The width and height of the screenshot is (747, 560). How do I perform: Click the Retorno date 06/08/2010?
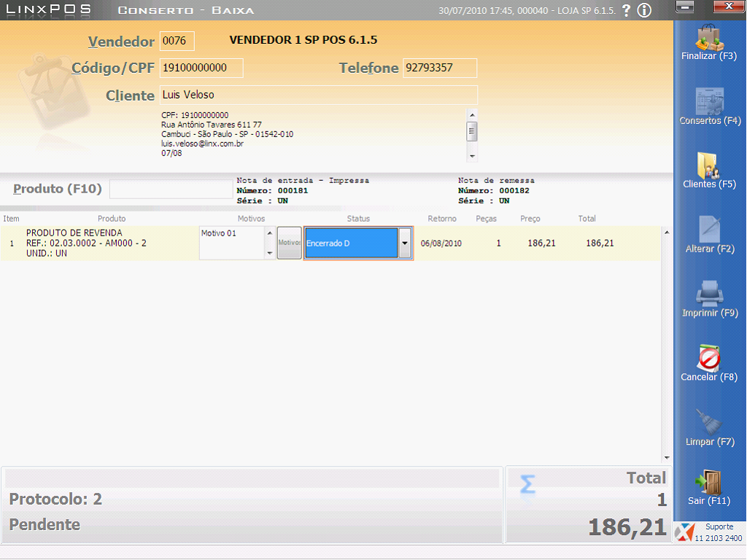click(x=441, y=244)
